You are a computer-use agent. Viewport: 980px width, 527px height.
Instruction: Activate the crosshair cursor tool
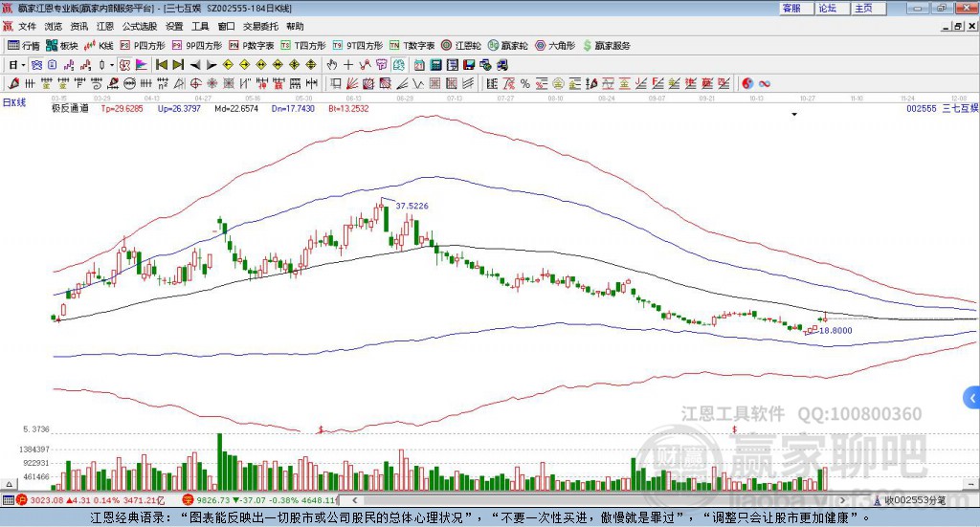point(348,65)
